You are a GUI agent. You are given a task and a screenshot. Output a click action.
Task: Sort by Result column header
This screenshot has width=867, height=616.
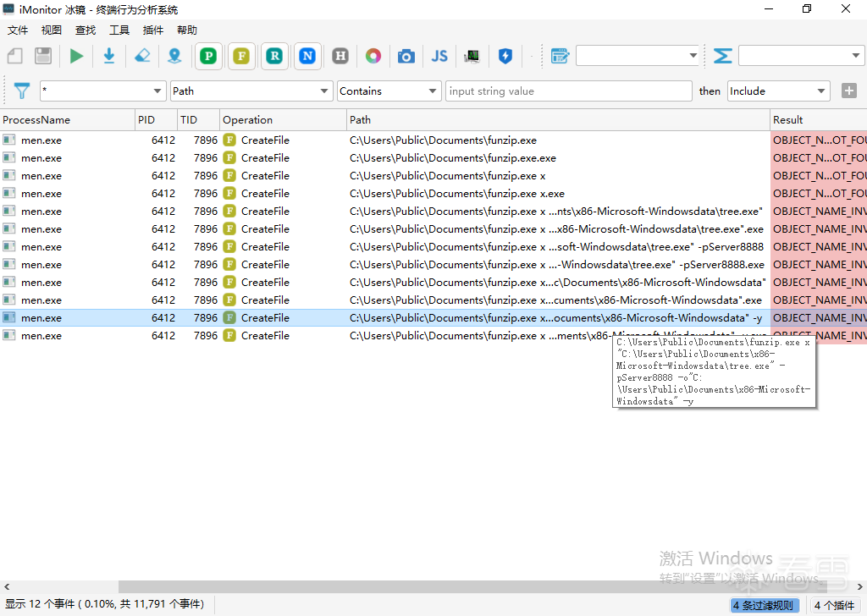(x=819, y=120)
